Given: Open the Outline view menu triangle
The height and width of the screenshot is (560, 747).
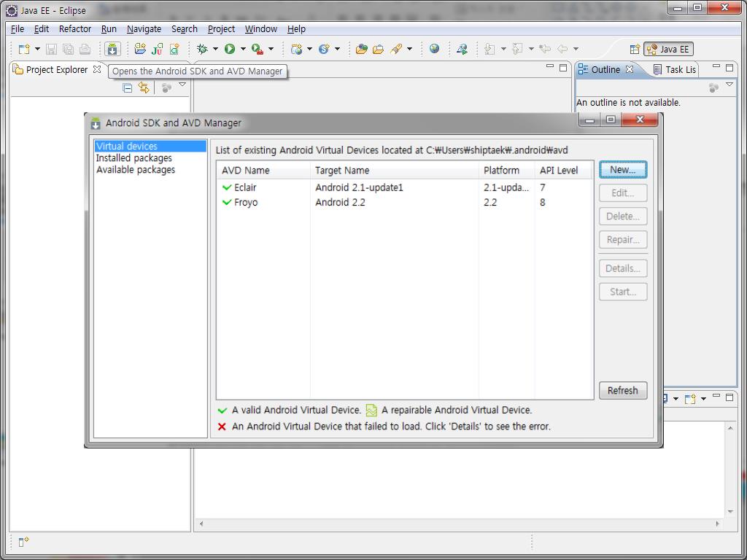Looking at the screenshot, I should click(x=729, y=85).
